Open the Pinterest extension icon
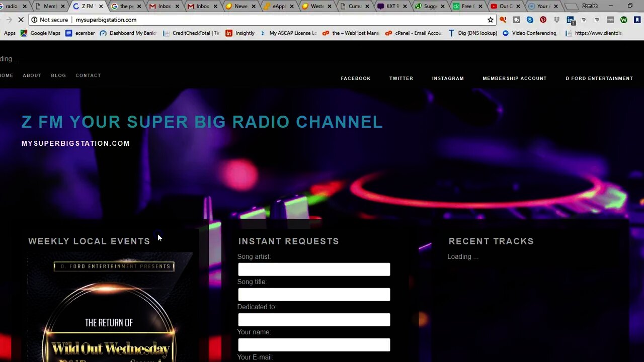The image size is (644, 362). (x=543, y=20)
